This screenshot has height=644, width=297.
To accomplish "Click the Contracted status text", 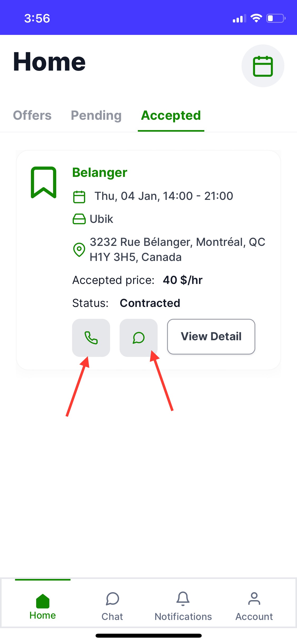I will tap(150, 303).
